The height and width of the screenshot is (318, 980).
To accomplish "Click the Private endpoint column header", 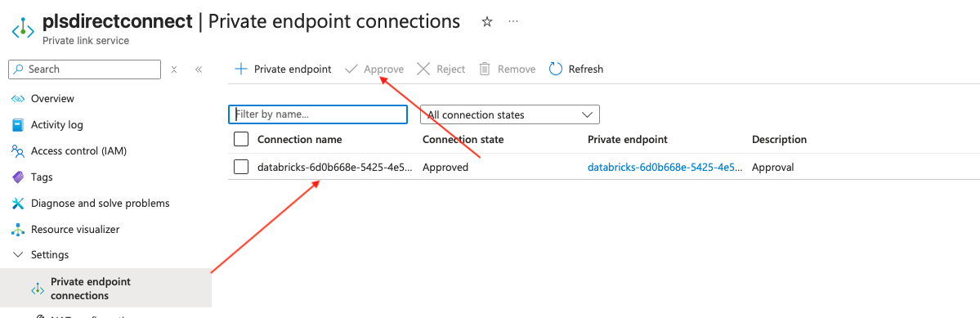I will pyautogui.click(x=628, y=139).
